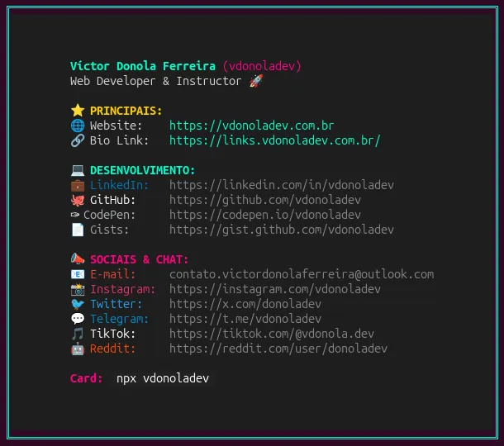
Task: Click the envelope icon next to E-mail
Action: tap(78, 274)
